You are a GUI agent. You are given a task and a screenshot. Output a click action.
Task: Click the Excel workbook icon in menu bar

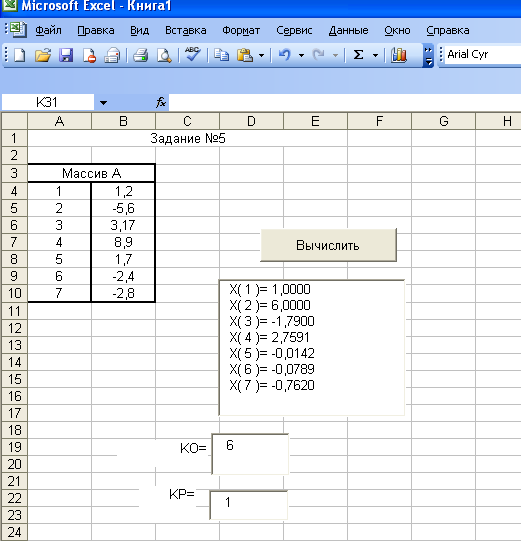19,30
